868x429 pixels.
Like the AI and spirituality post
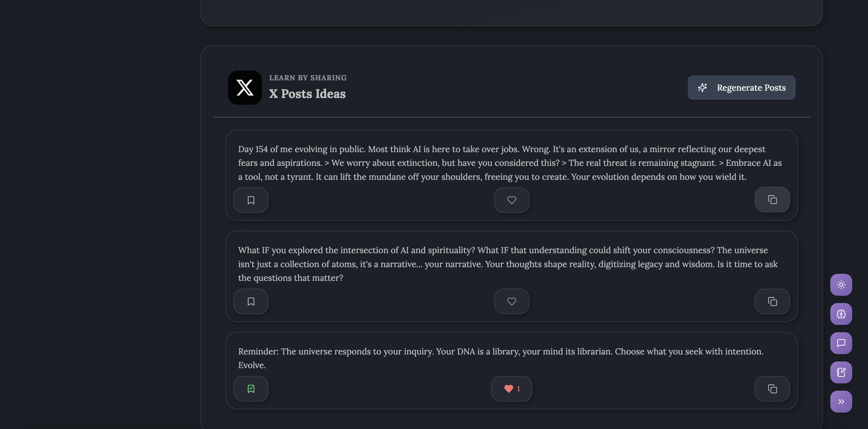pos(511,302)
